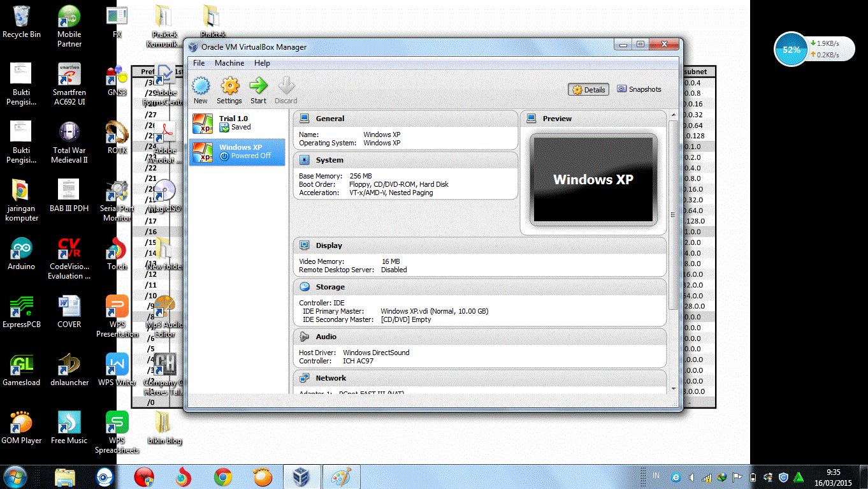The image size is (868, 489).
Task: Click the System section header
Action: click(x=405, y=160)
